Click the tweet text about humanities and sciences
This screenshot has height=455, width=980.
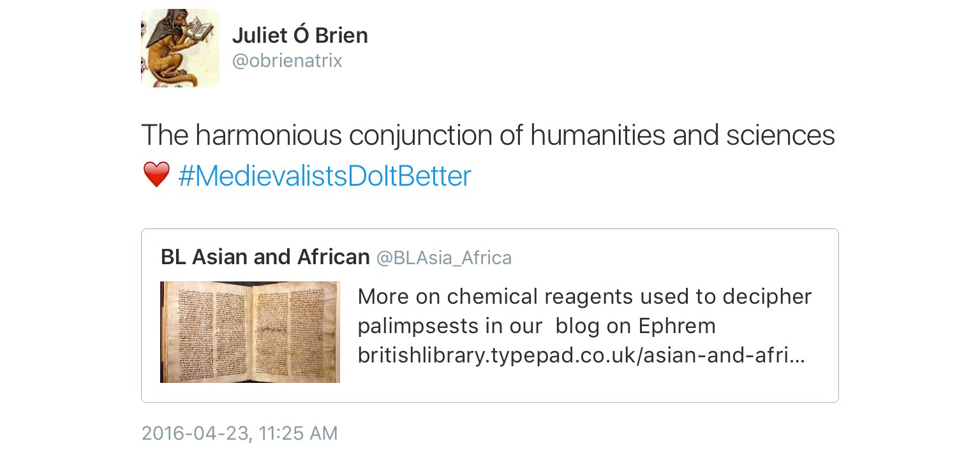coord(487,135)
